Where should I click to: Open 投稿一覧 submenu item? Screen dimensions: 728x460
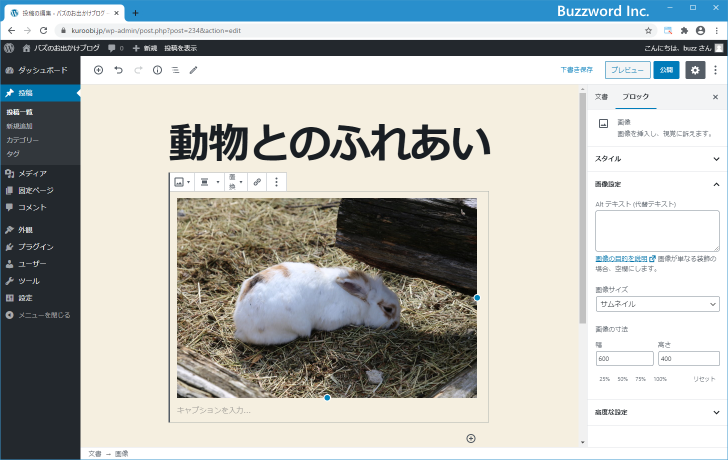20,112
